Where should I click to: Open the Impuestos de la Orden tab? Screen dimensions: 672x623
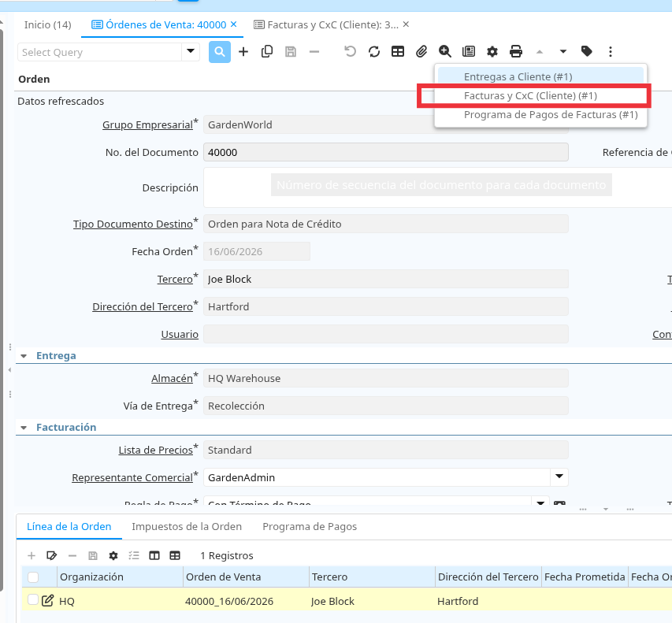[187, 527]
